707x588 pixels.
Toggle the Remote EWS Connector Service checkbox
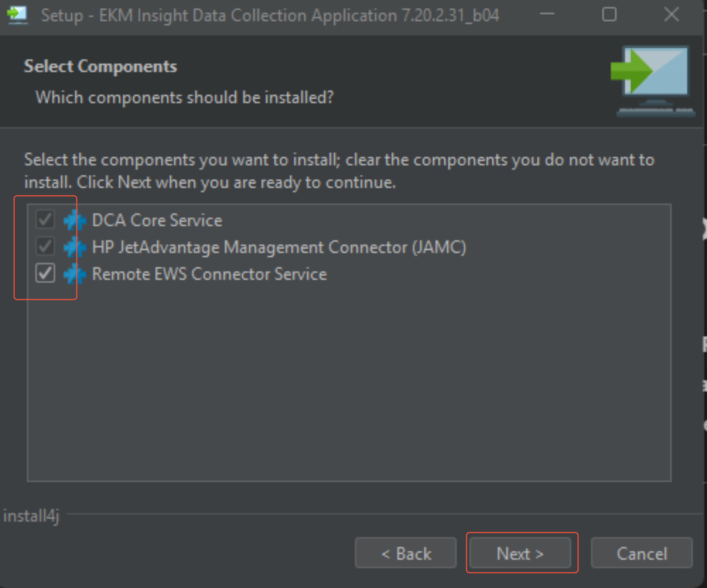coord(45,273)
